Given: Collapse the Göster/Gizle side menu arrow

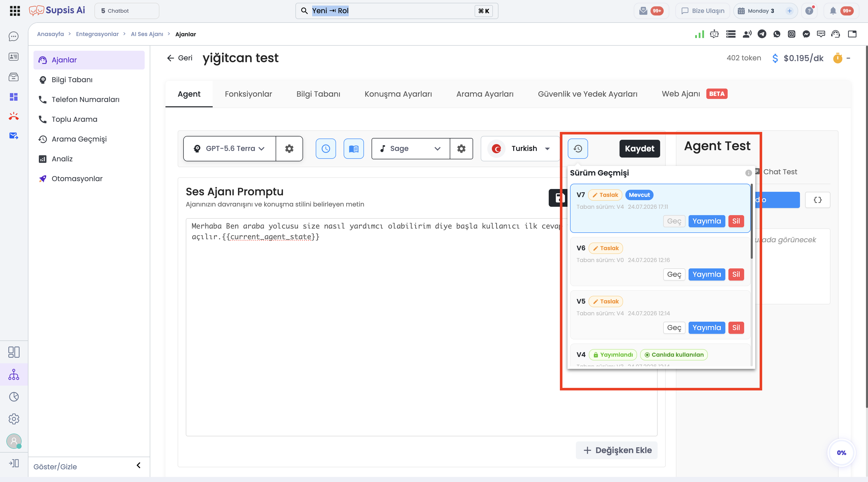Looking at the screenshot, I should (139, 466).
